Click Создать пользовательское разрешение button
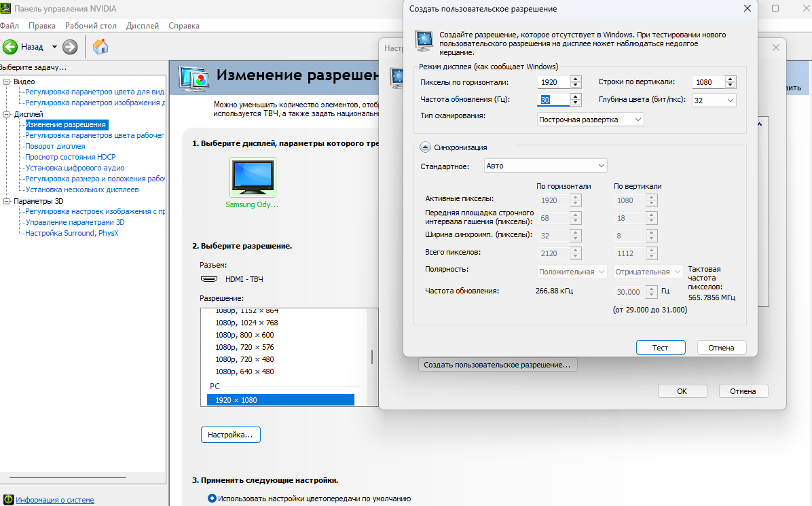812x506 pixels. [x=497, y=365]
